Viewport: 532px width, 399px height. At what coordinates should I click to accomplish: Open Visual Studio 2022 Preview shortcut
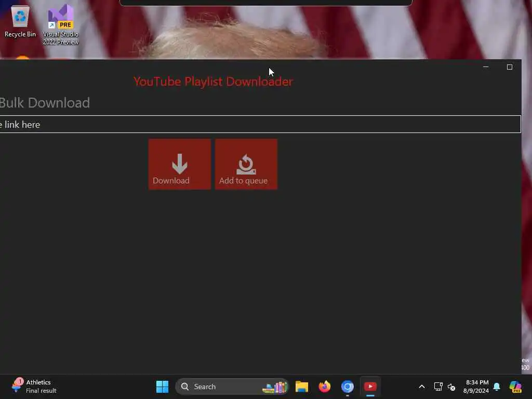(61, 25)
